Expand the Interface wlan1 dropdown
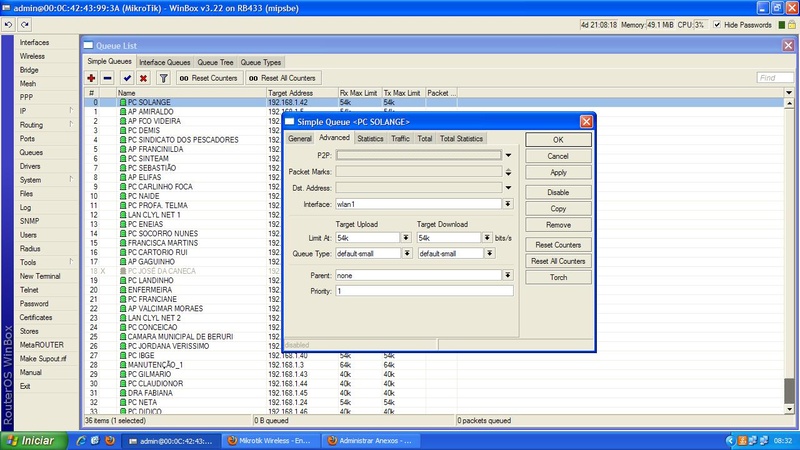This screenshot has height=450, width=800. tap(508, 204)
